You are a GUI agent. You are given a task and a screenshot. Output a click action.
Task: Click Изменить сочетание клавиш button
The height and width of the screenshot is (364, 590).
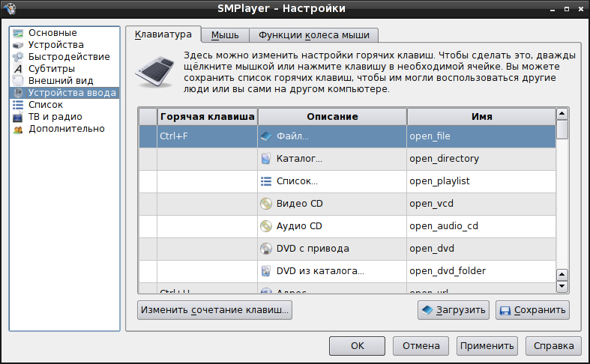pos(214,310)
